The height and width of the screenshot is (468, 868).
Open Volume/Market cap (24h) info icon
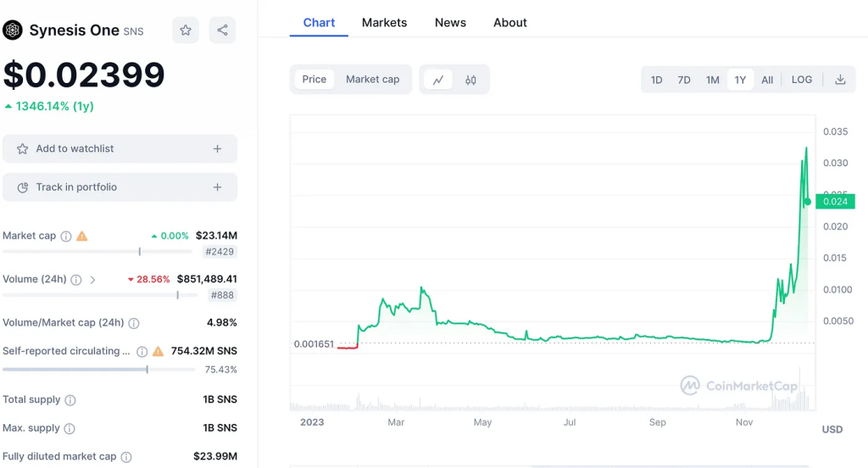pos(134,324)
